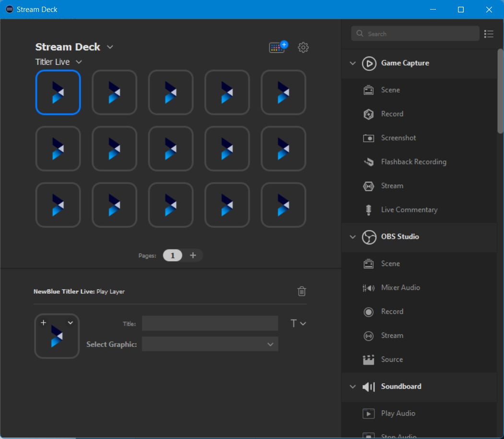Click the Flashback Recording label

tap(413, 162)
